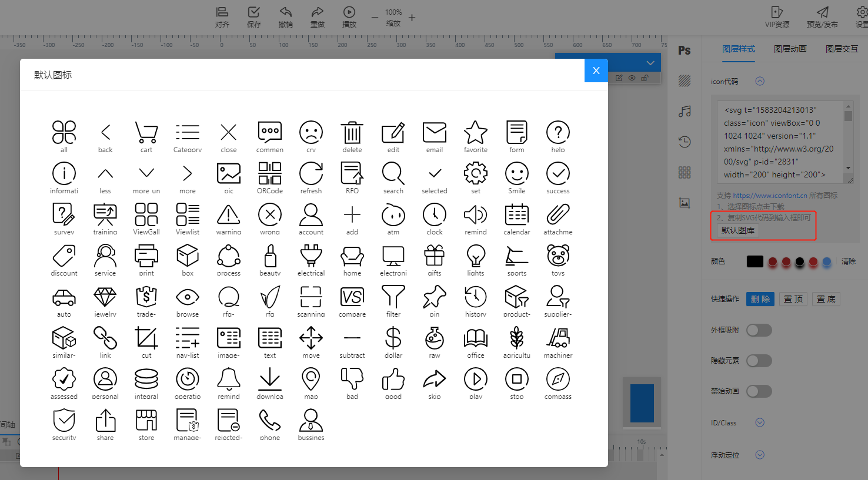Open the grid sidebar panel icon
Screen dimensions: 868x480
coord(685,172)
